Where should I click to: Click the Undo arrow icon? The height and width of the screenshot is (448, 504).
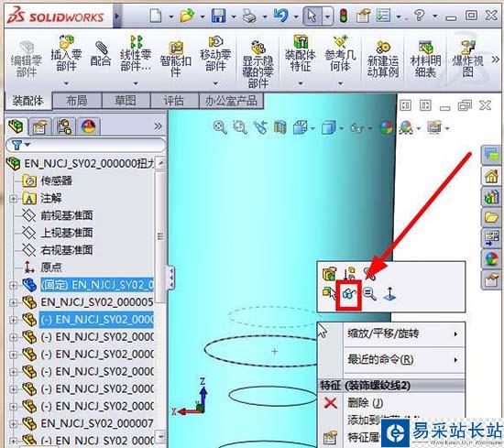(x=280, y=15)
